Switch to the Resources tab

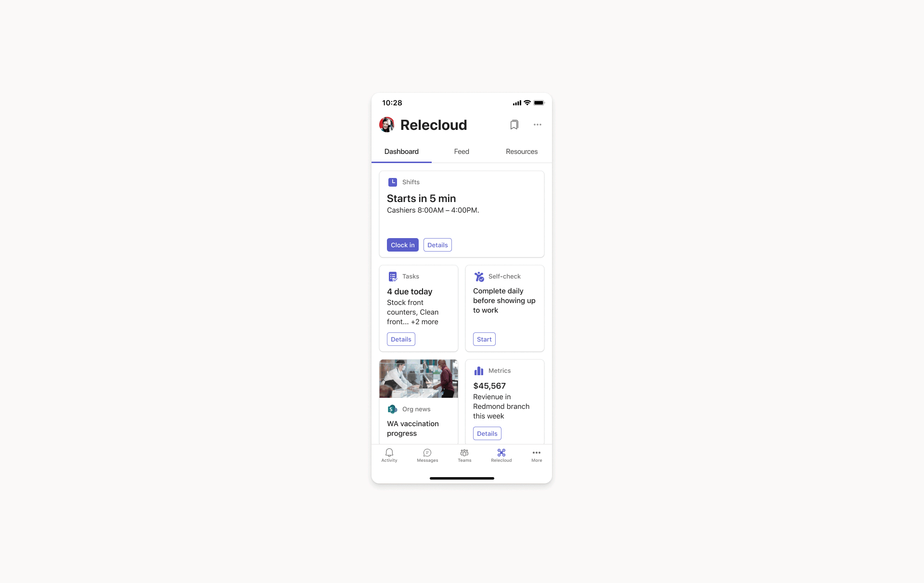coord(522,151)
